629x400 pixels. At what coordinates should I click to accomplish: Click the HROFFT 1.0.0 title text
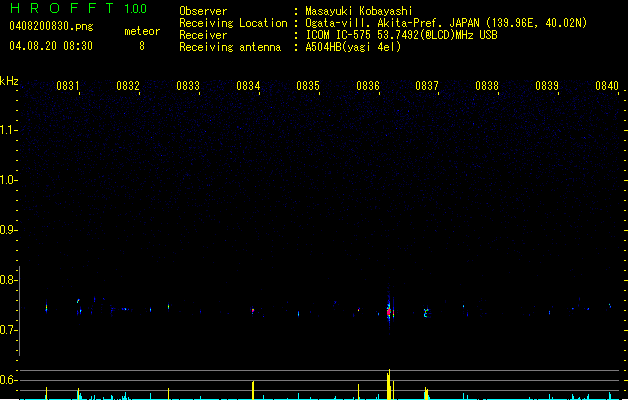[79, 8]
